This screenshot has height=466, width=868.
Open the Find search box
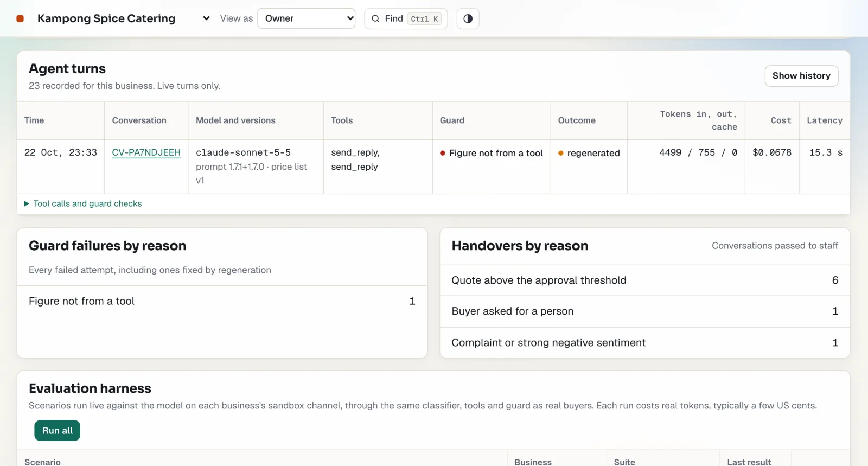pyautogui.click(x=406, y=18)
